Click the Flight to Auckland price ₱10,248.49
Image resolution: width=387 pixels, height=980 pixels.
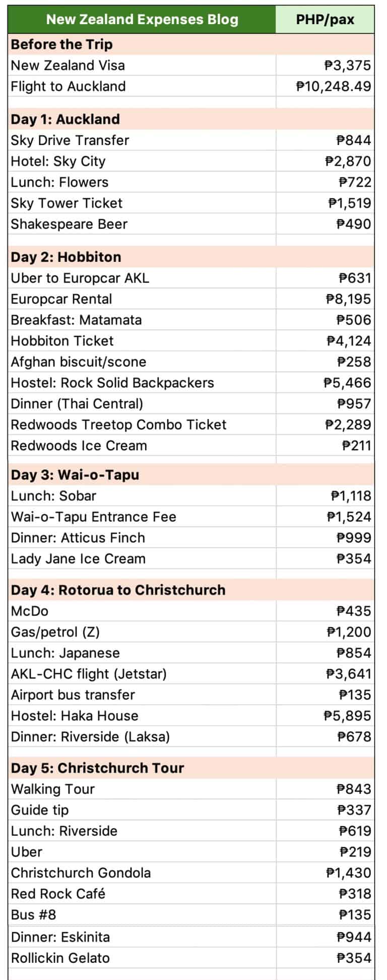pos(334,87)
